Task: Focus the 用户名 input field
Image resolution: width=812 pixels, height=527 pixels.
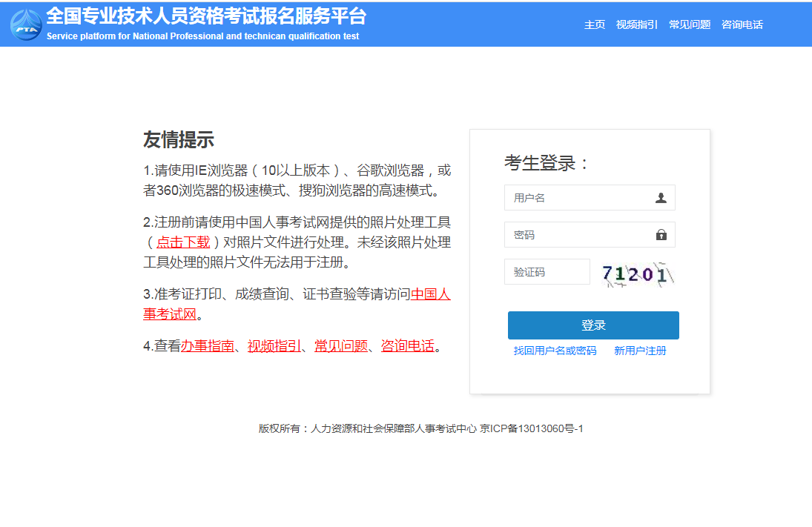Action: [578, 198]
